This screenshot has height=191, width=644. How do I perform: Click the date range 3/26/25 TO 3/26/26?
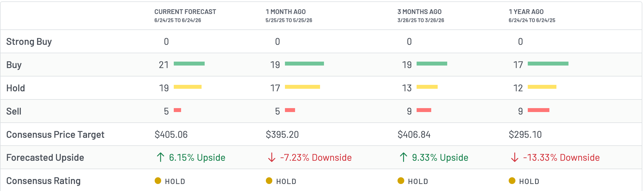[x=421, y=20]
